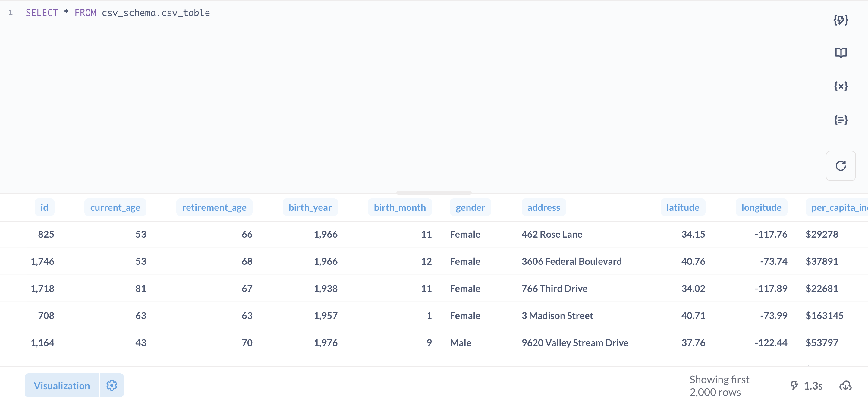Click line number 1 in the editor
The width and height of the screenshot is (868, 404).
coord(11,13)
